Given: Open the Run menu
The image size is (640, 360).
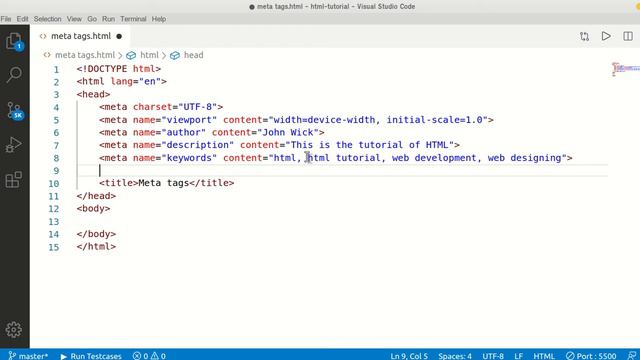Looking at the screenshot, I should point(108,19).
